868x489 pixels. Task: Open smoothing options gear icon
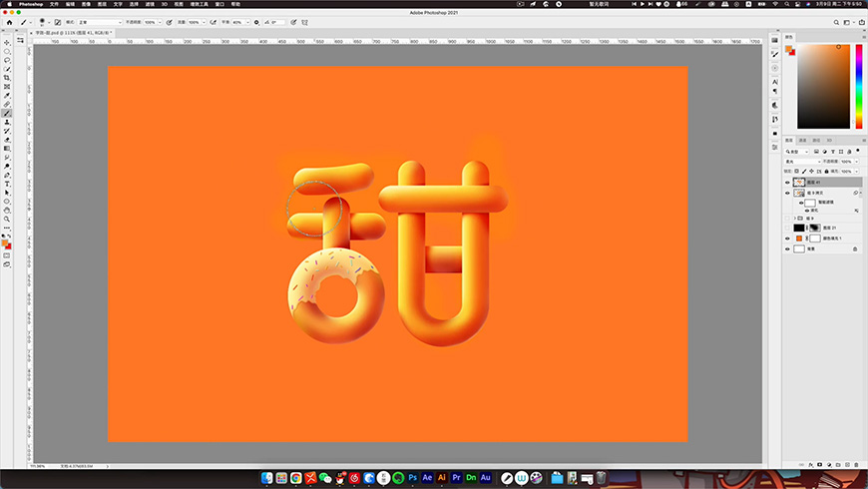point(256,22)
